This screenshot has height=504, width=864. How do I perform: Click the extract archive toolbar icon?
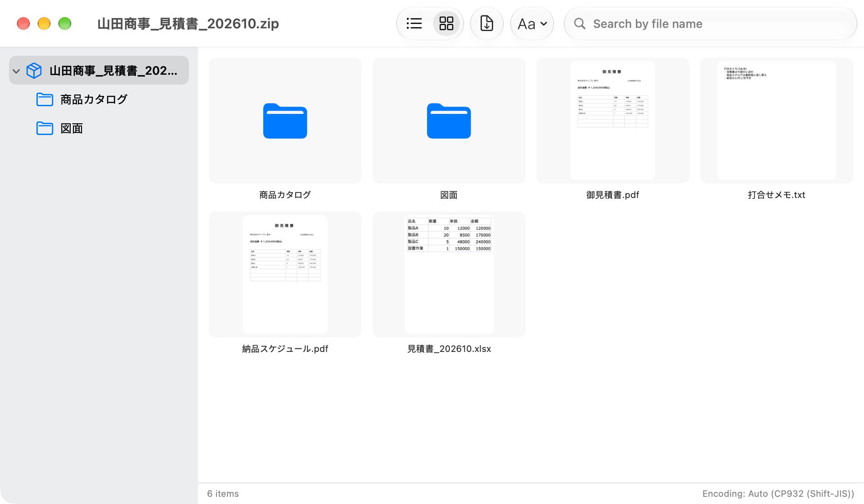[x=487, y=23]
